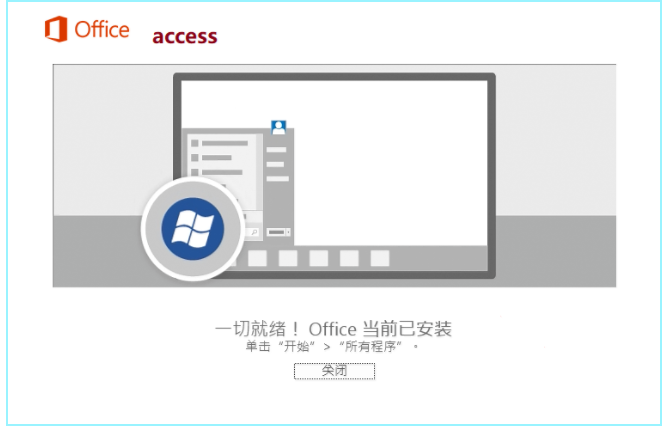Click the first link bar below the avatar
This screenshot has width=665, height=428.
(x=276, y=150)
